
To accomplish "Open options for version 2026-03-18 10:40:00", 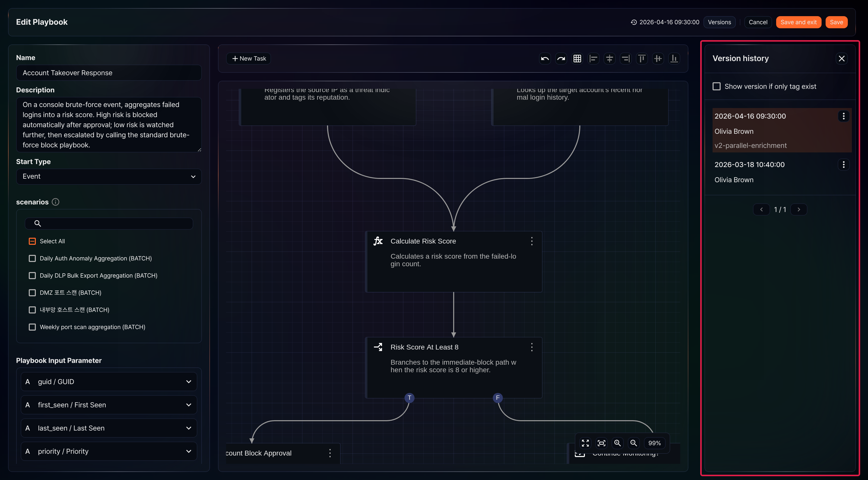I will tap(844, 165).
